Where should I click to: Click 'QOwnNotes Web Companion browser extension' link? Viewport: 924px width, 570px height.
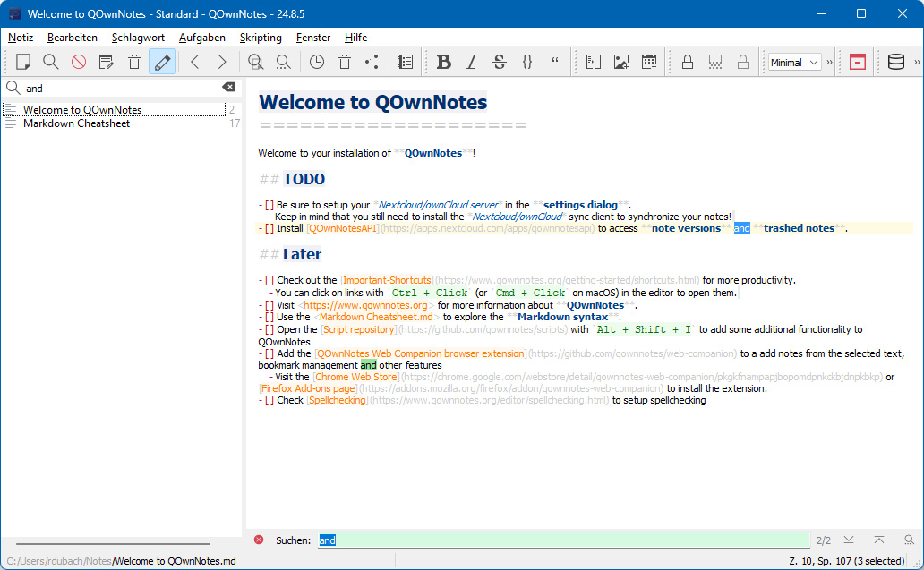[421, 353]
